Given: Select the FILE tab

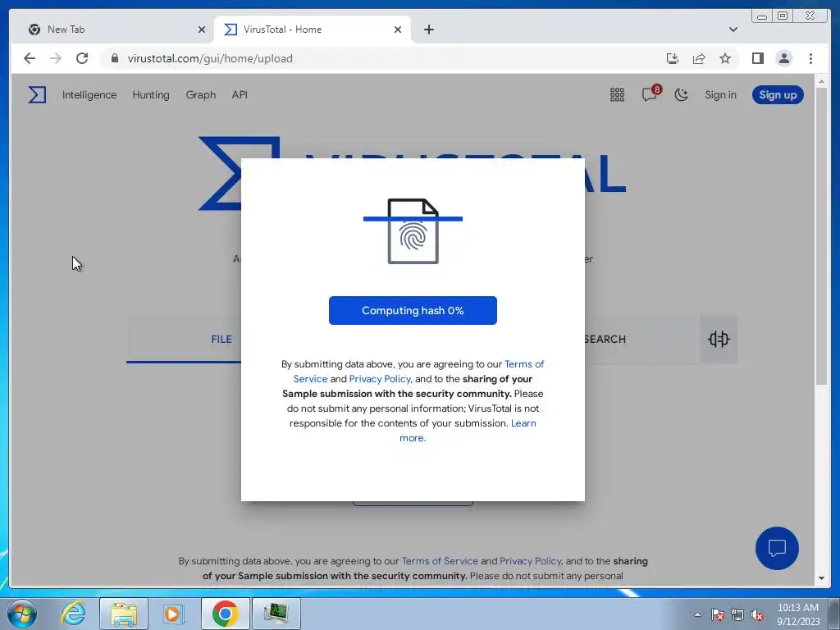Looking at the screenshot, I should click(x=221, y=339).
